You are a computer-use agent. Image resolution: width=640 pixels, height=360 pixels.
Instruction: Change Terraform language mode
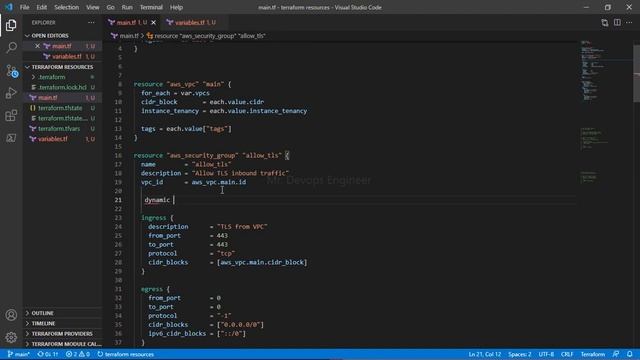click(593, 354)
